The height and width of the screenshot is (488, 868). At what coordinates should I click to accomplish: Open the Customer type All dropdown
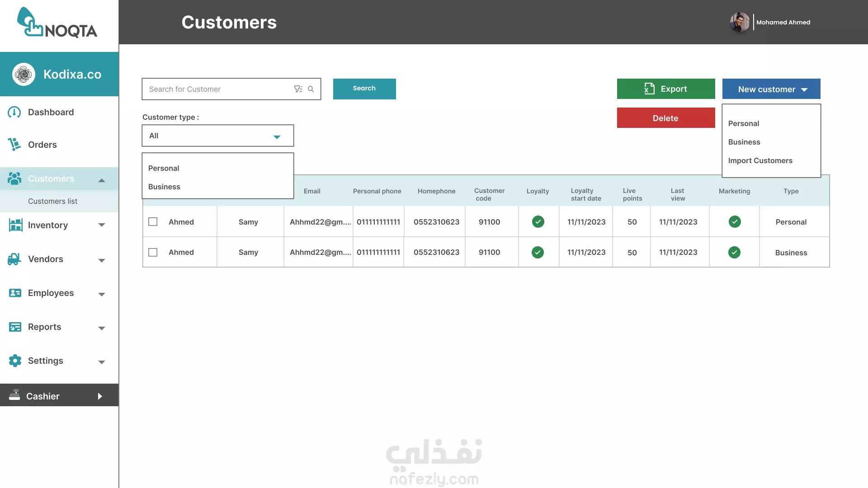218,136
